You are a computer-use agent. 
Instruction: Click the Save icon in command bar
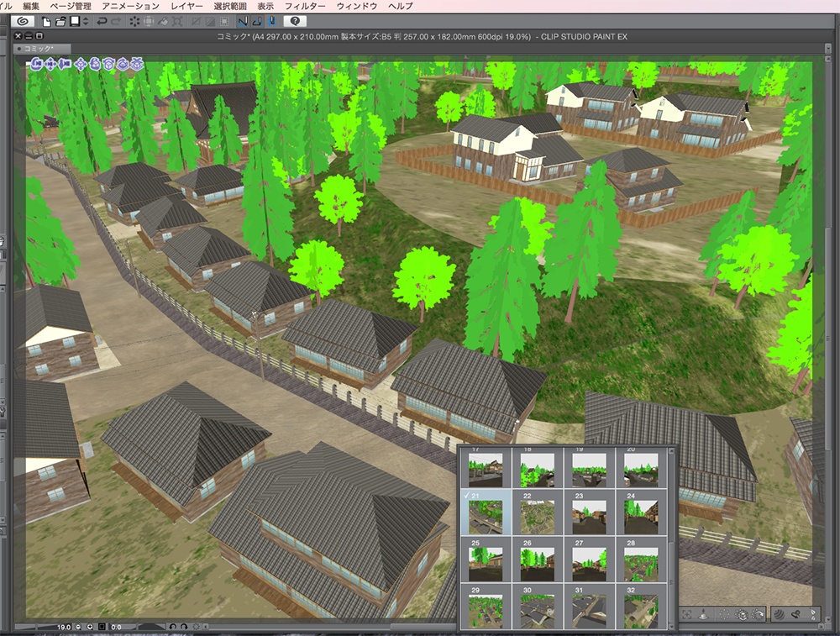pyautogui.click(x=75, y=22)
